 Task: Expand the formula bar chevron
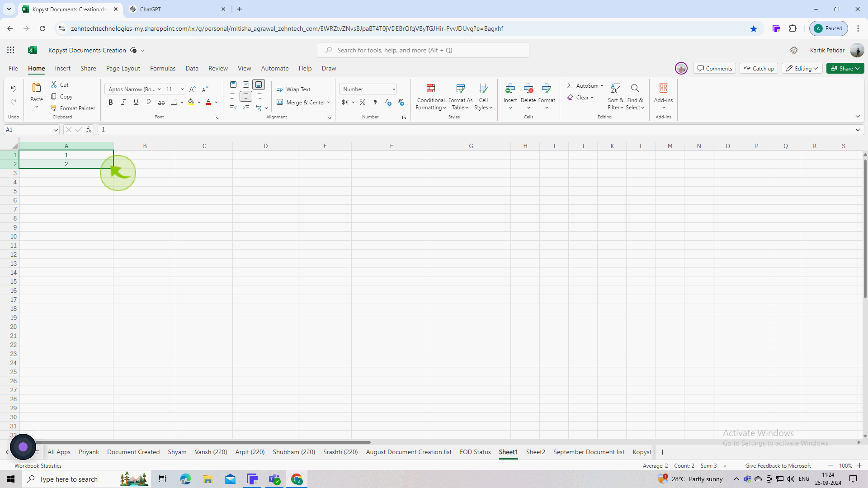click(x=858, y=130)
